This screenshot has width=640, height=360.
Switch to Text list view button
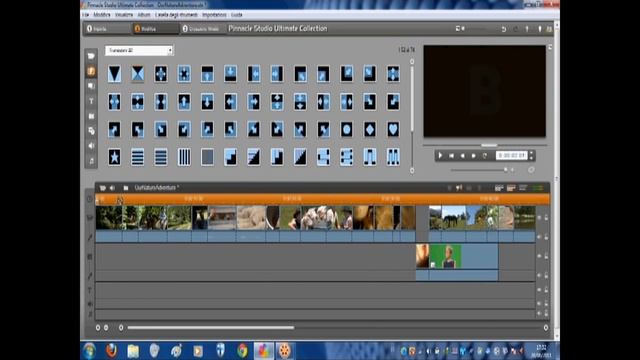pyautogui.click(x=523, y=188)
